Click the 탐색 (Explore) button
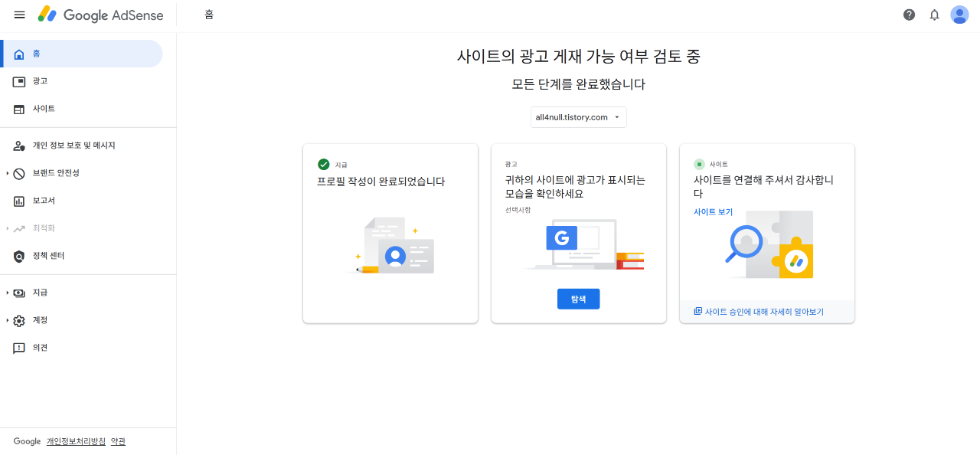The height and width of the screenshot is (455, 980). 578,299
